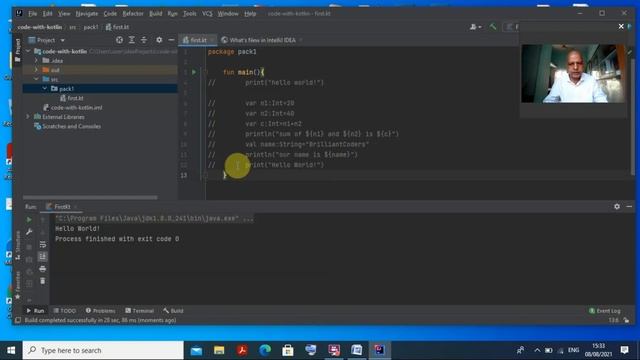Click the Build project hammer icon

(493, 27)
